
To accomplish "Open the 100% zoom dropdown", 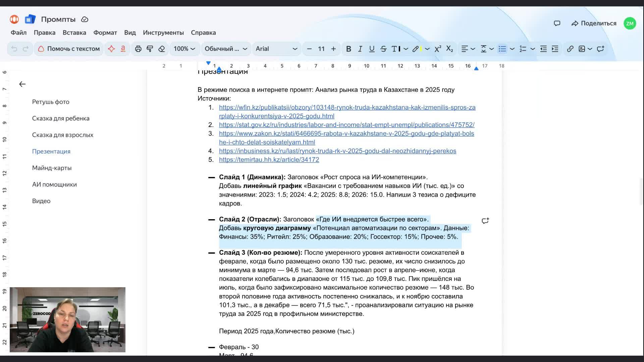I will (x=184, y=49).
